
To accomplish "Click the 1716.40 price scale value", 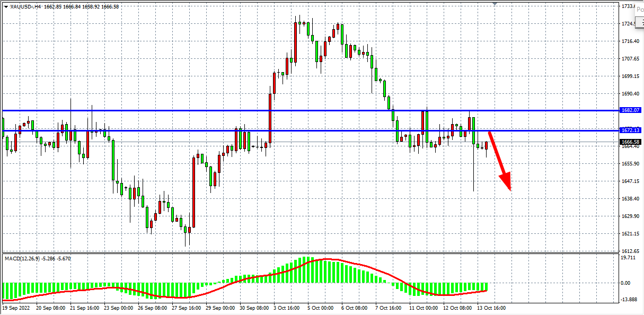I will click(x=629, y=41).
